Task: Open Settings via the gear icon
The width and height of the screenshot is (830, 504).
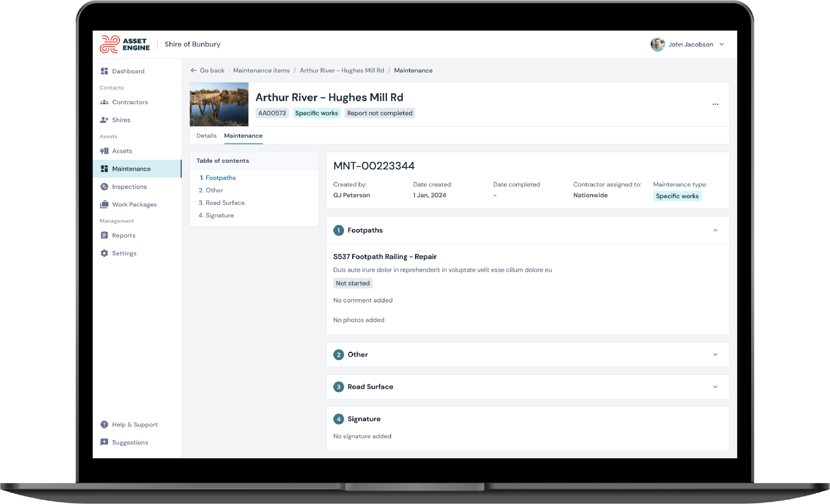Action: (x=104, y=253)
